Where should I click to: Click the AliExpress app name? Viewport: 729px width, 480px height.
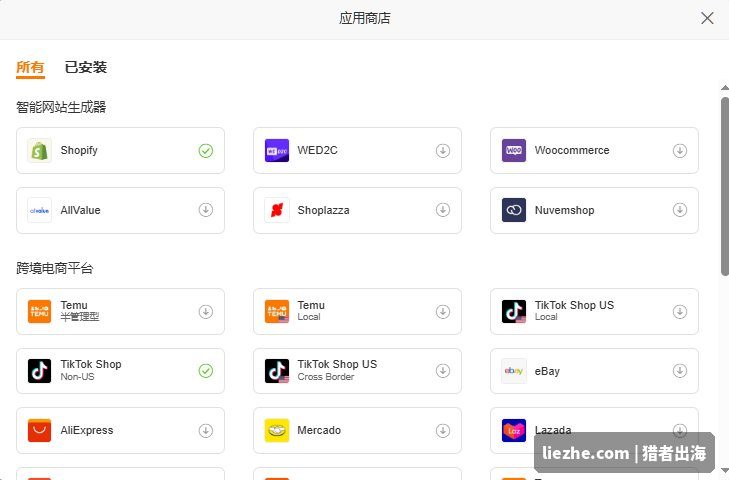coord(87,431)
